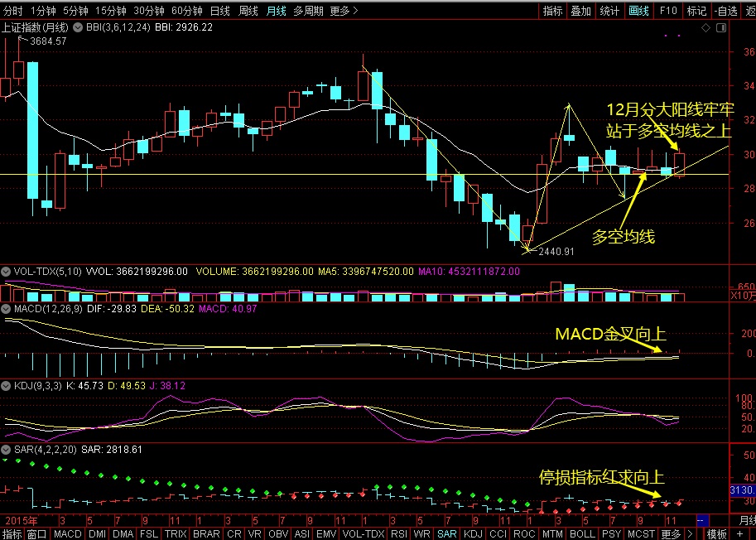Click the 统计 statistics button
Screen dimensions: 756x540
(x=609, y=11)
